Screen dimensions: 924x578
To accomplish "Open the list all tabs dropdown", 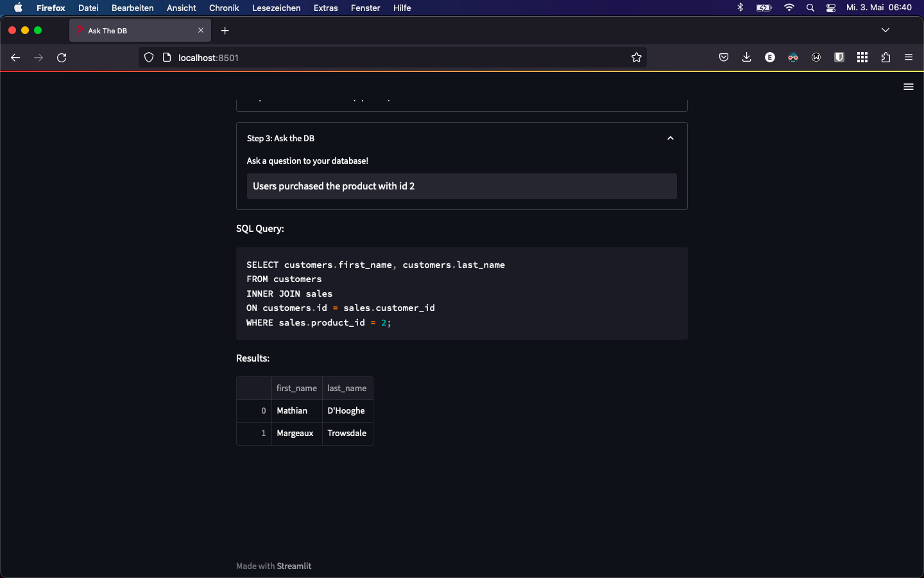I will tap(886, 30).
